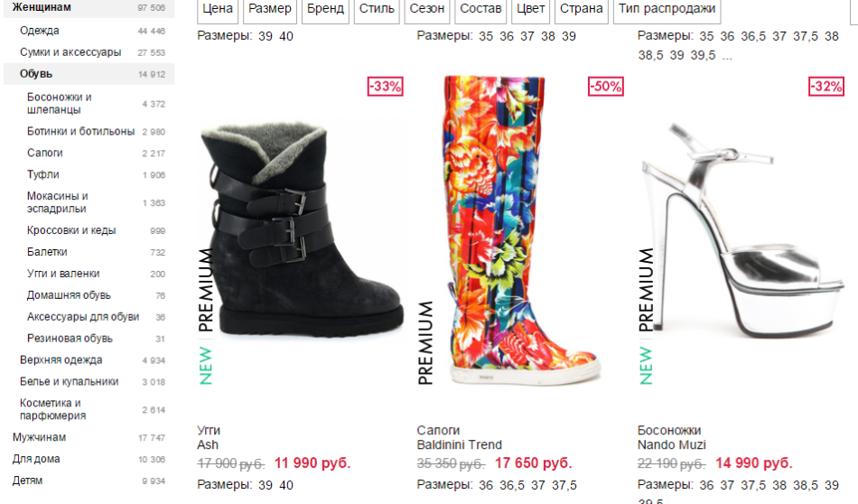Open the Тип распродажи filter

[x=667, y=9]
